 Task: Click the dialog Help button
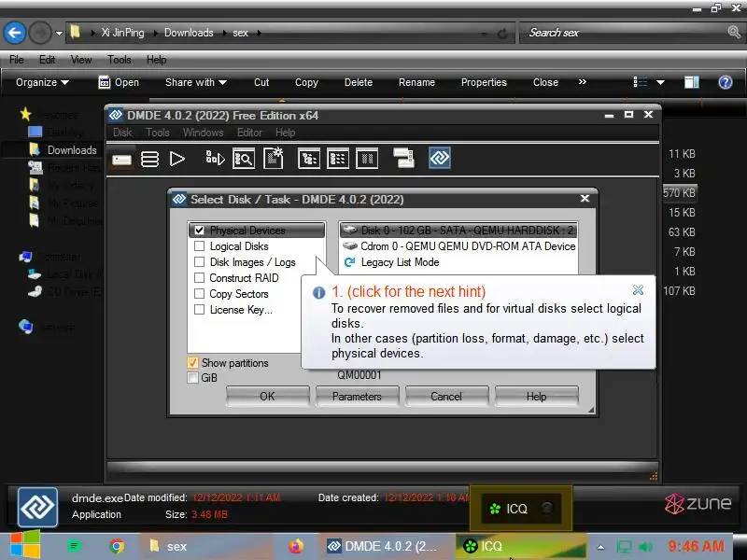[x=536, y=396]
